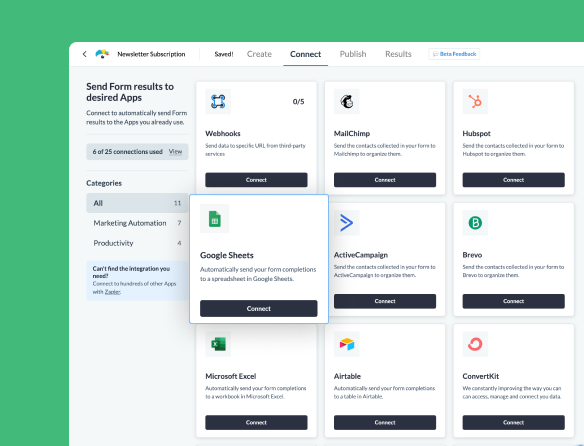Image resolution: width=584 pixels, height=446 pixels.
Task: Click the Google Sheets card title
Action: [x=226, y=255]
